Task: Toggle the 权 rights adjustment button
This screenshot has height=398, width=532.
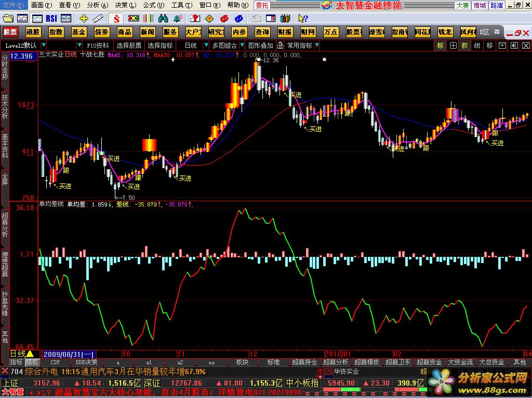Action: tap(465, 46)
